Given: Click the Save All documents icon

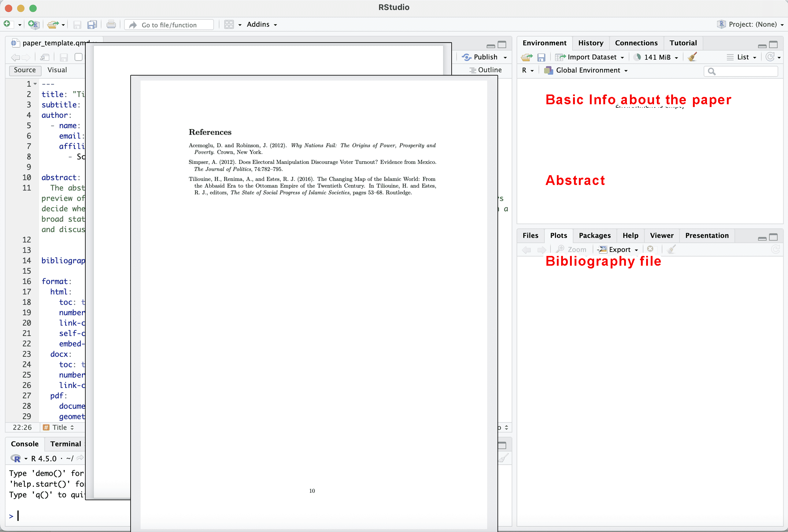Looking at the screenshot, I should coord(92,24).
